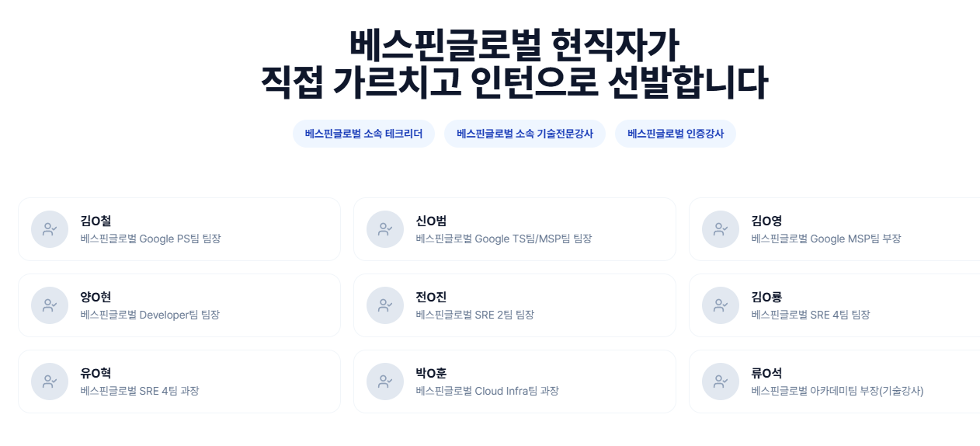Click 베스핀글로벌 Google MSP팀 부장 text
This screenshot has height=446, width=980.
tap(825, 239)
